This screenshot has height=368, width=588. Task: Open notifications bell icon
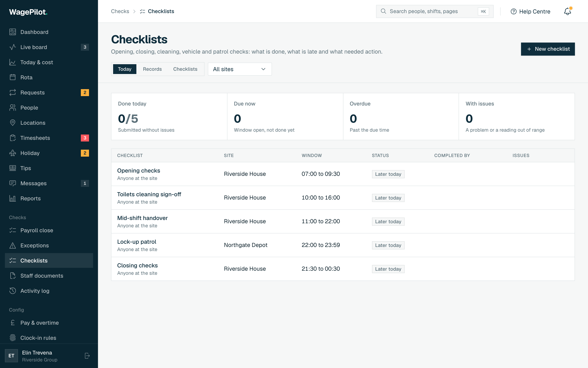pyautogui.click(x=568, y=11)
